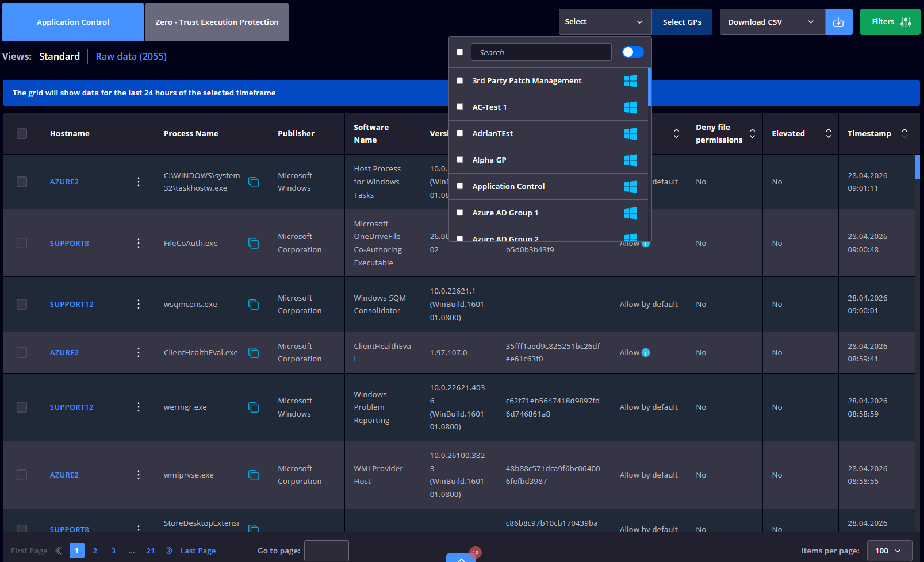This screenshot has width=924, height=562.
Task: Click the group Search input field
Action: click(x=541, y=52)
